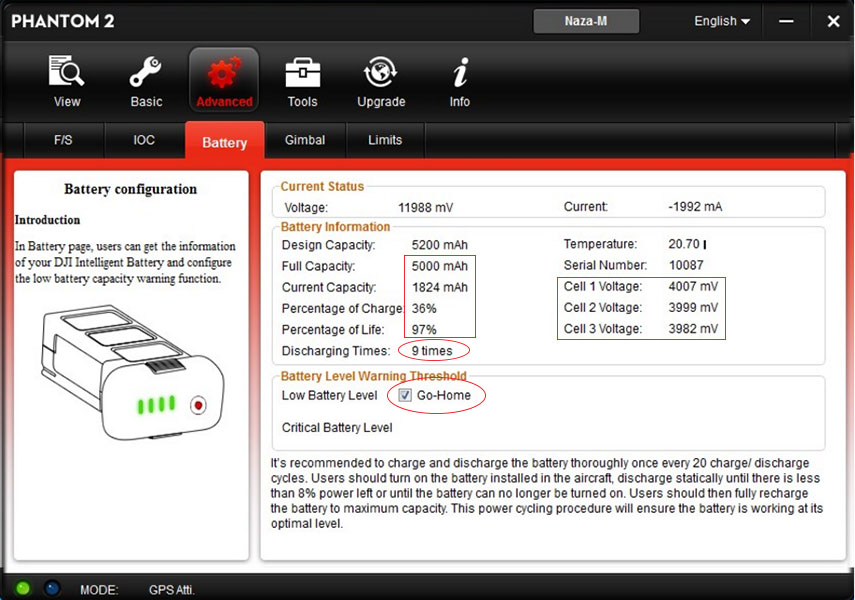Click the Critical Battery Level label
The width and height of the screenshot is (855, 600).
coord(337,428)
